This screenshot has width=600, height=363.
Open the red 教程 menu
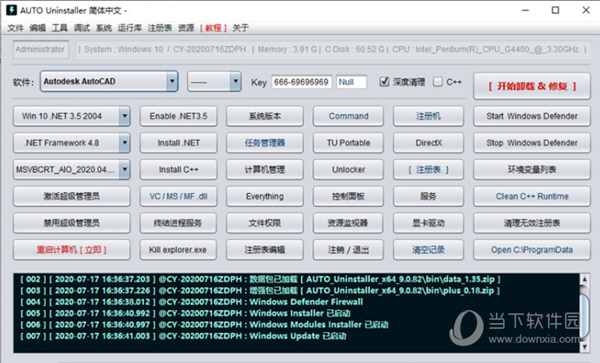click(x=213, y=28)
